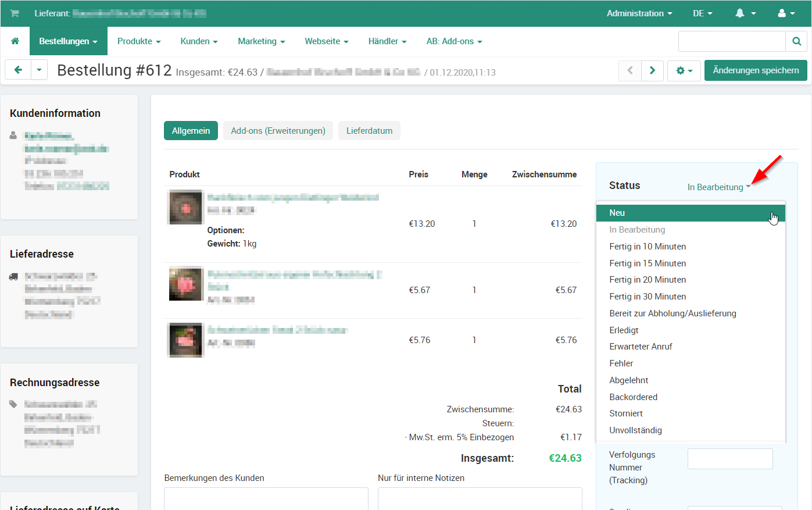Click Änderungen speichern button
Screen dimensions: 812x510
click(756, 70)
